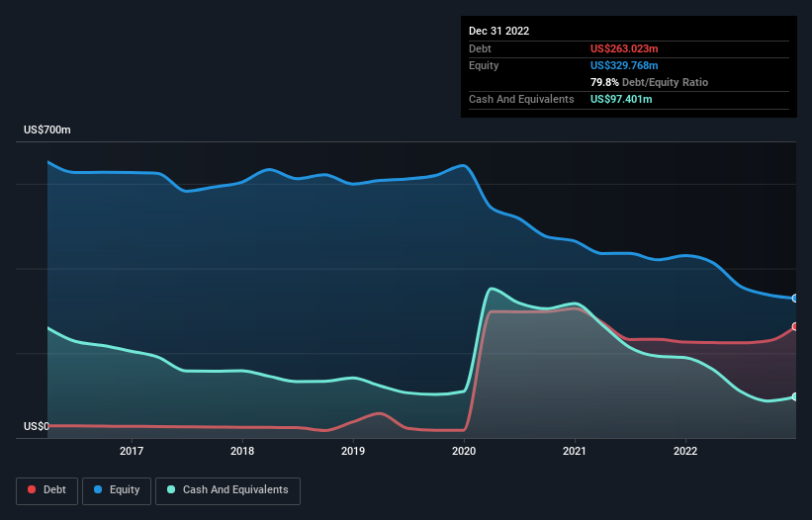Click the Debt row label in tooltip
This screenshot has width=812, height=520.
click(480, 48)
